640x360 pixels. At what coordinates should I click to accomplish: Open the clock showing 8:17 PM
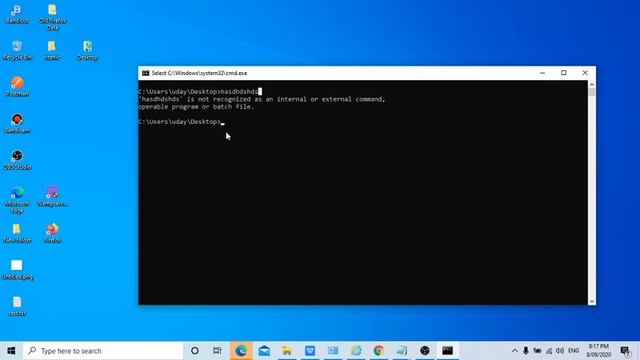click(599, 351)
